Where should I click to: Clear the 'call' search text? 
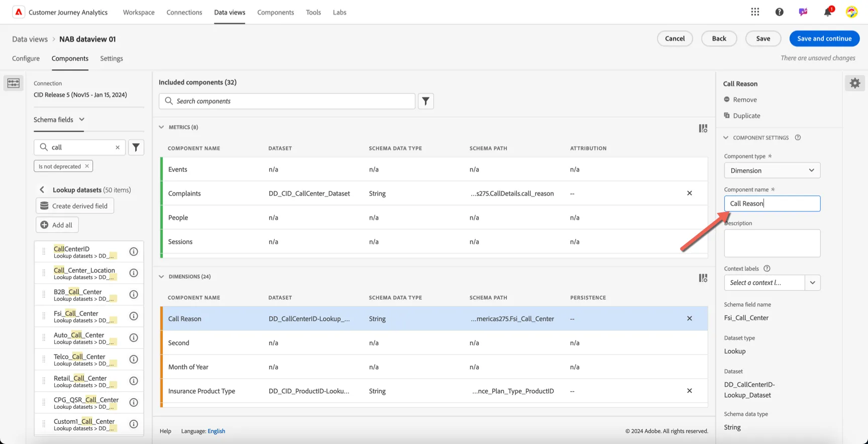coord(118,147)
